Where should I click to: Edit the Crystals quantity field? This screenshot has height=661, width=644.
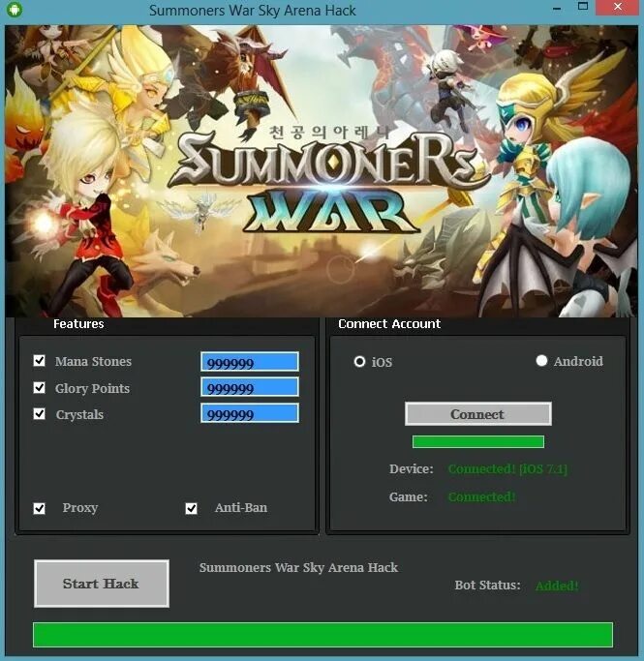point(250,413)
